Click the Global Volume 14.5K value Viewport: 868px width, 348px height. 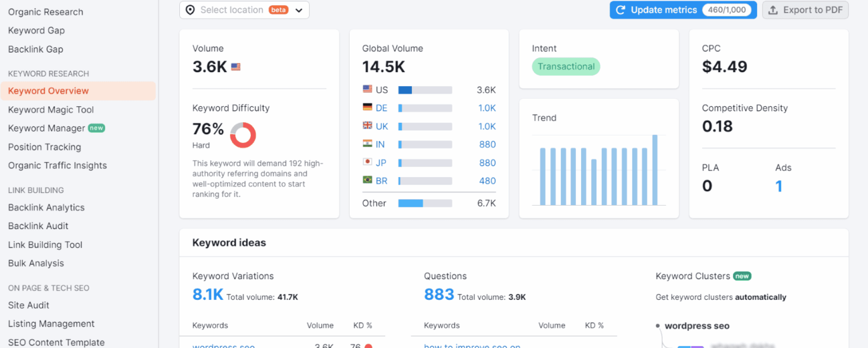click(x=384, y=67)
